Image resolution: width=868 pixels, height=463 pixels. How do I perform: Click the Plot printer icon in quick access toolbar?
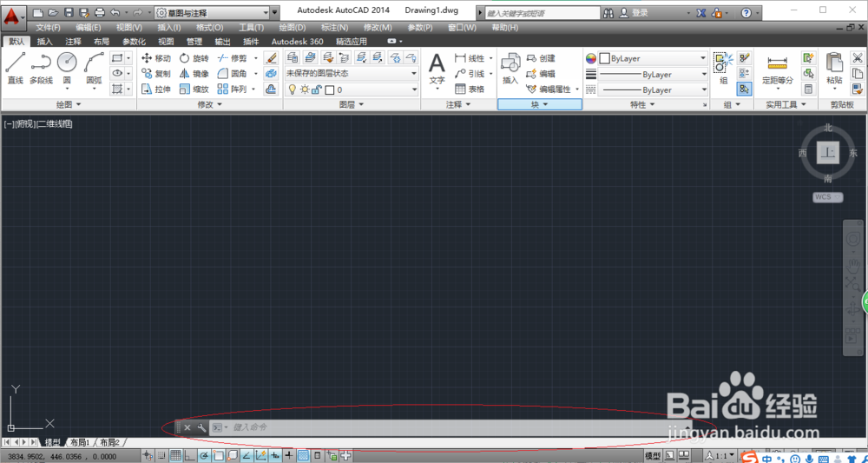click(100, 12)
